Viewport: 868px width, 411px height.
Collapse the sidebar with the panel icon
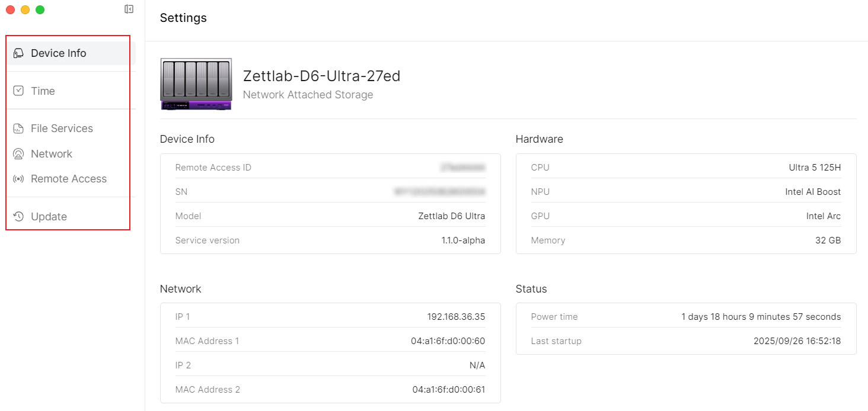pyautogui.click(x=129, y=9)
